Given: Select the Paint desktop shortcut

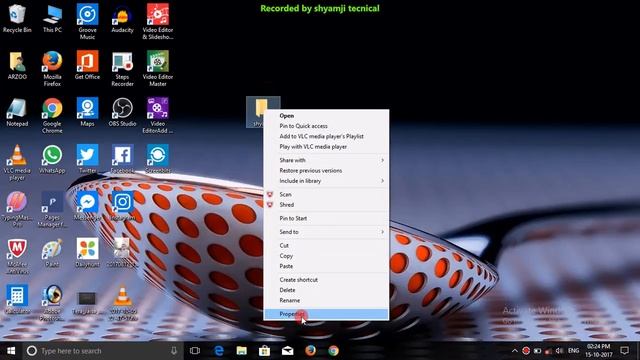Looking at the screenshot, I should 52,253.
